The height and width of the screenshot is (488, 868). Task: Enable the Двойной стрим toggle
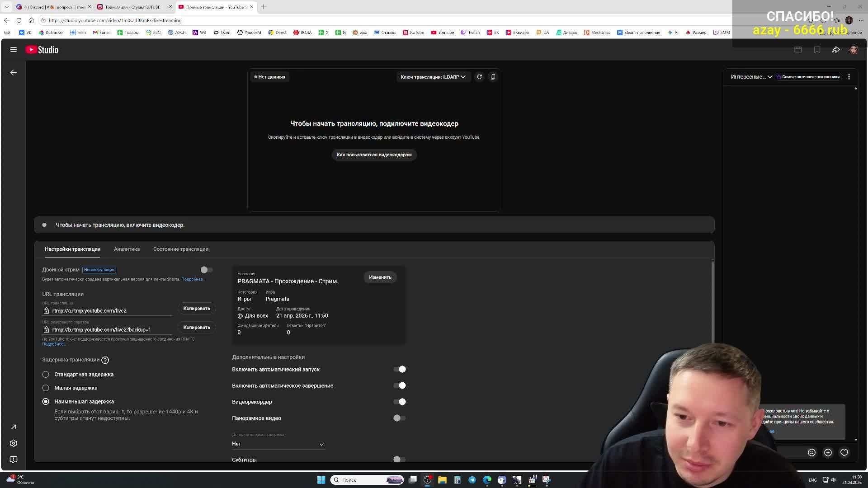click(207, 270)
